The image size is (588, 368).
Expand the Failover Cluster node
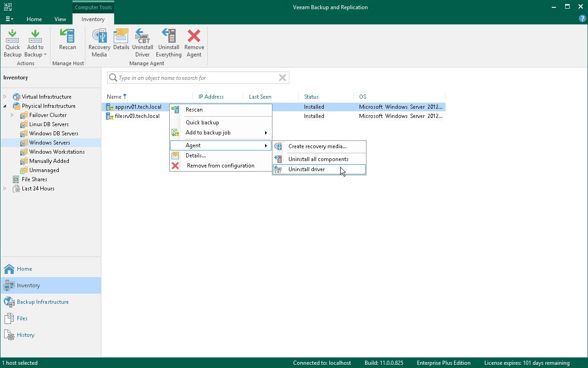point(12,115)
